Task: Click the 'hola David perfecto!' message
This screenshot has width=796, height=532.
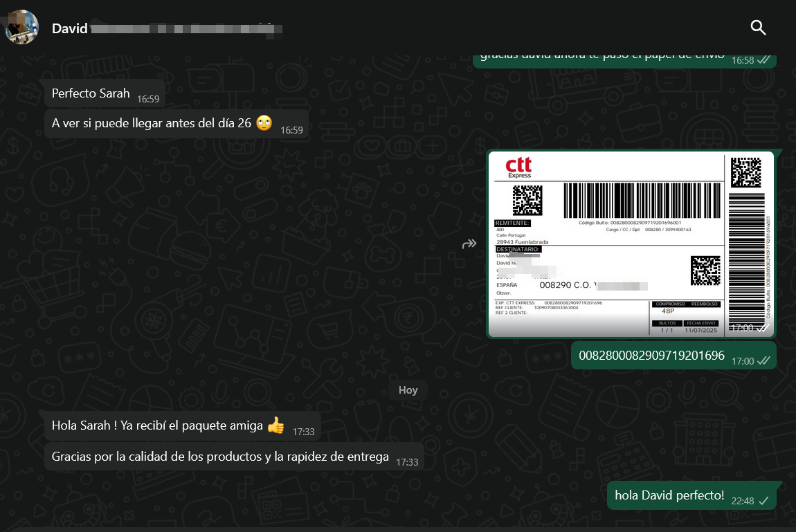Action: 694,495
